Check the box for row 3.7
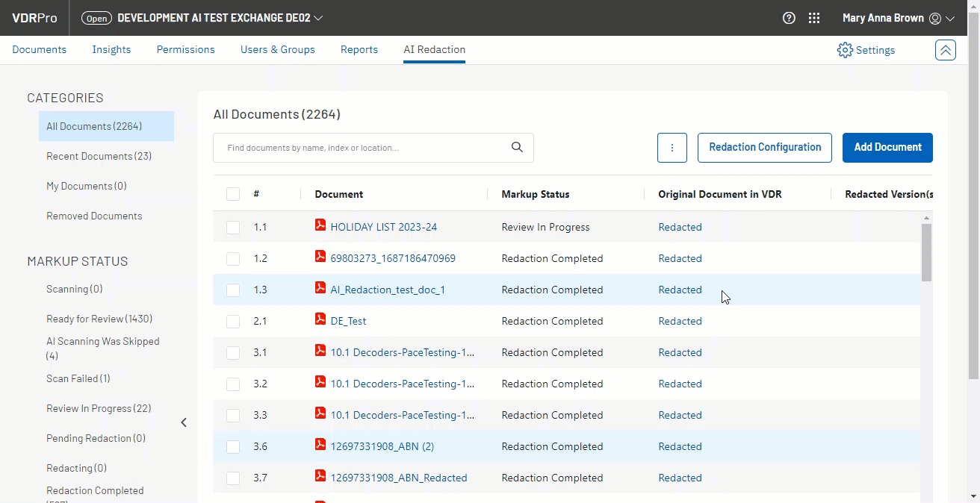This screenshot has height=503, width=980. [233, 478]
